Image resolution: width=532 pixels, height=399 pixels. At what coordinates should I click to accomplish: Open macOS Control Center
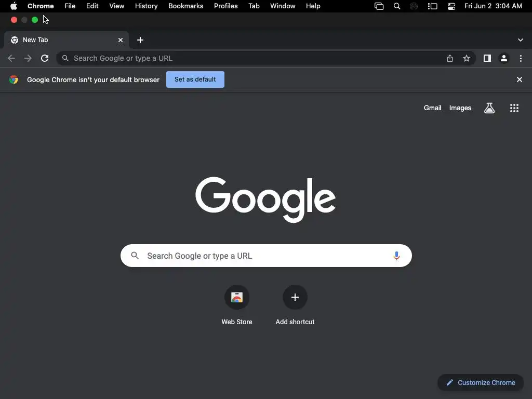pyautogui.click(x=451, y=6)
